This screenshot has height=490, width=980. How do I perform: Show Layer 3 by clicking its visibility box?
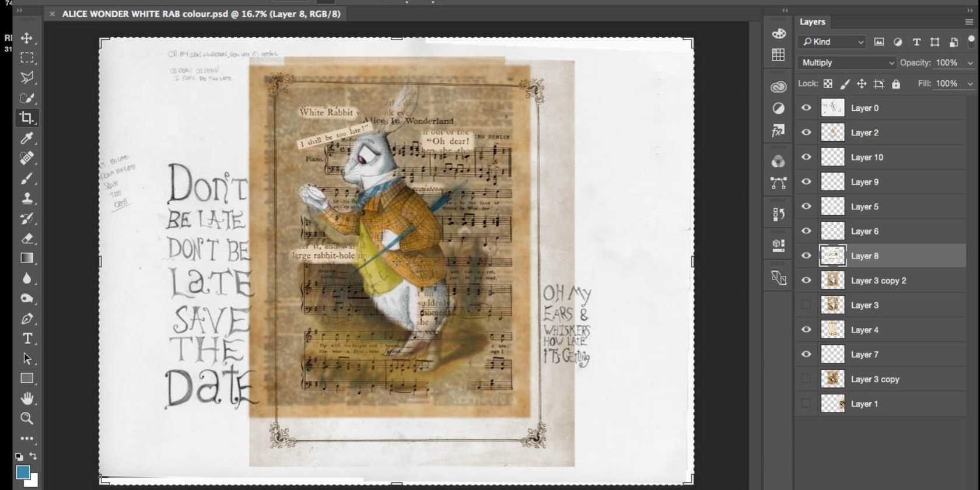click(806, 305)
